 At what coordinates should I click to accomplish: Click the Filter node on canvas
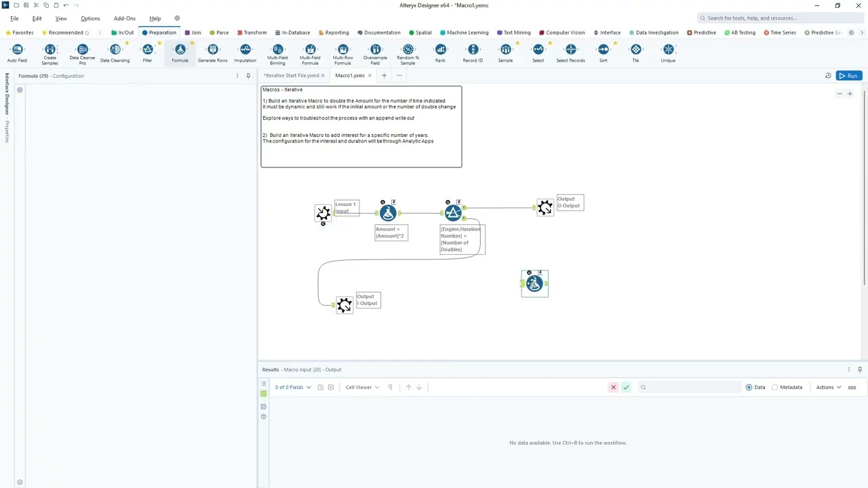(x=453, y=213)
